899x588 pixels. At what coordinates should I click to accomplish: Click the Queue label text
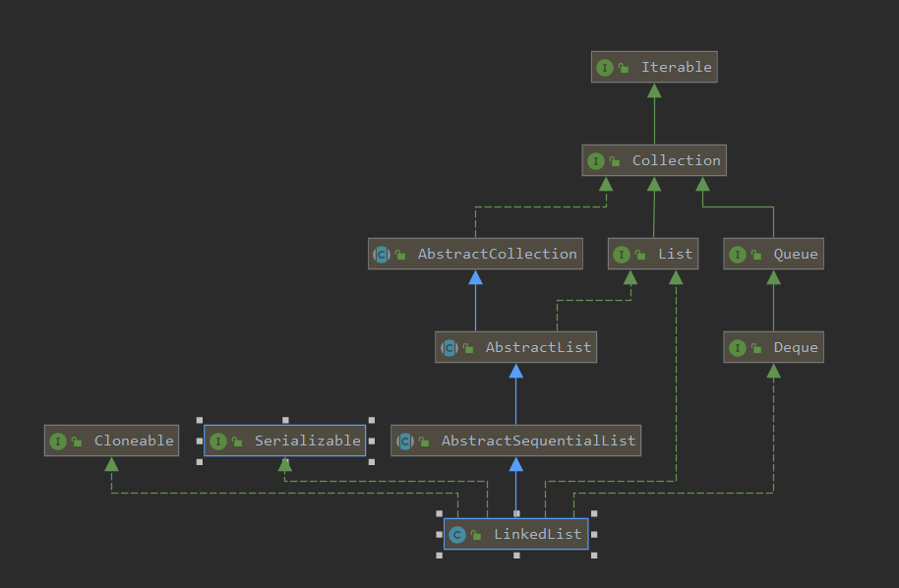(x=796, y=255)
